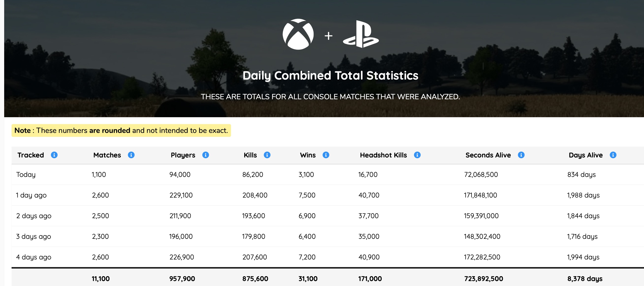Select the Today row label
The height and width of the screenshot is (286, 644).
[26, 174]
